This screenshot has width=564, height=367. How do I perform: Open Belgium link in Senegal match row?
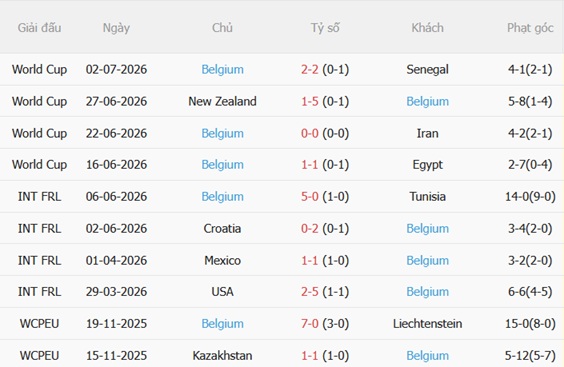tap(222, 69)
